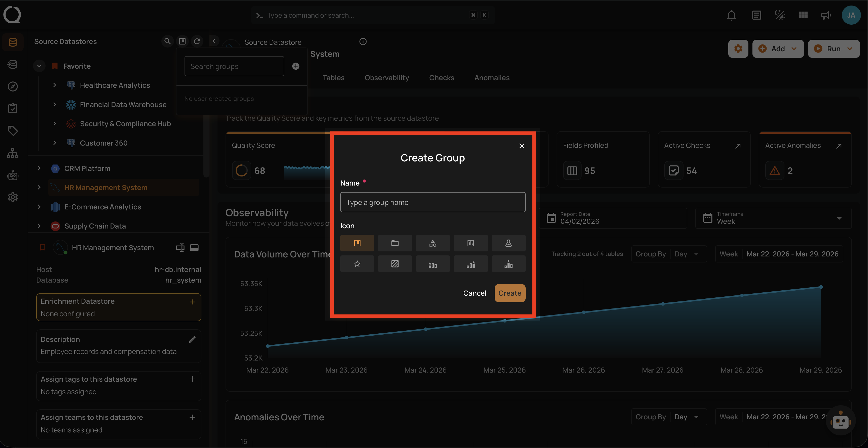
Task: Choose the star icon in the Create Group dialog
Action: pos(357,263)
